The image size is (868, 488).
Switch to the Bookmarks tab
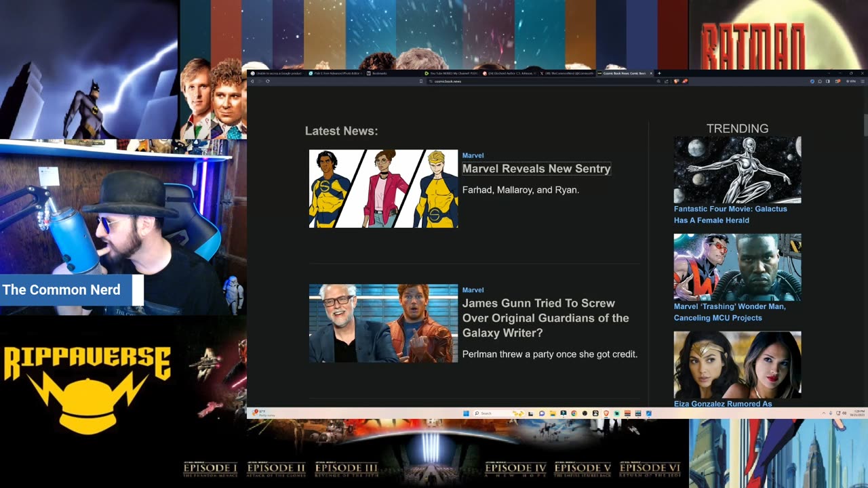coord(393,73)
